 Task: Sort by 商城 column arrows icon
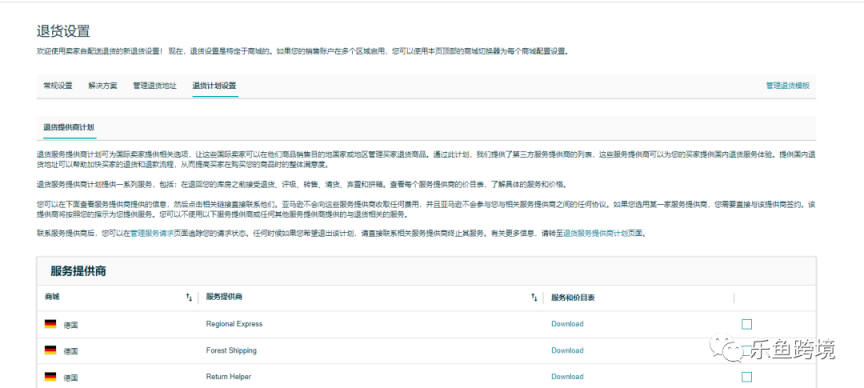189,298
